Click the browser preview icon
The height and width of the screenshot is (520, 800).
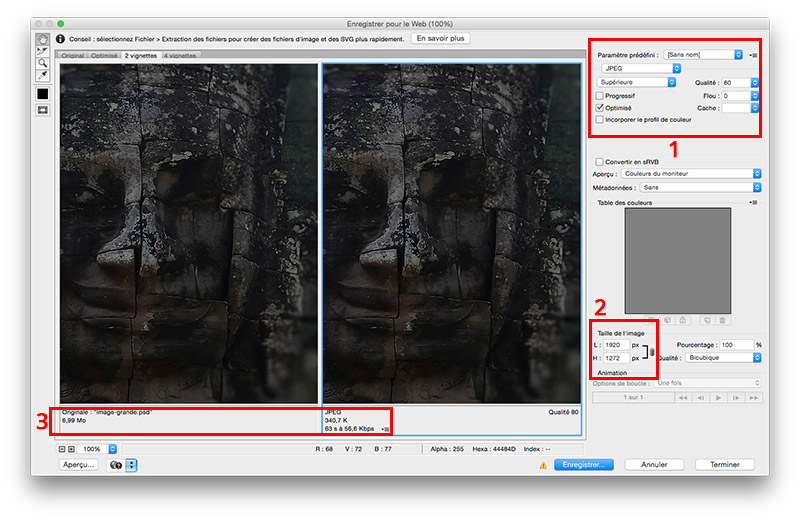(x=116, y=465)
